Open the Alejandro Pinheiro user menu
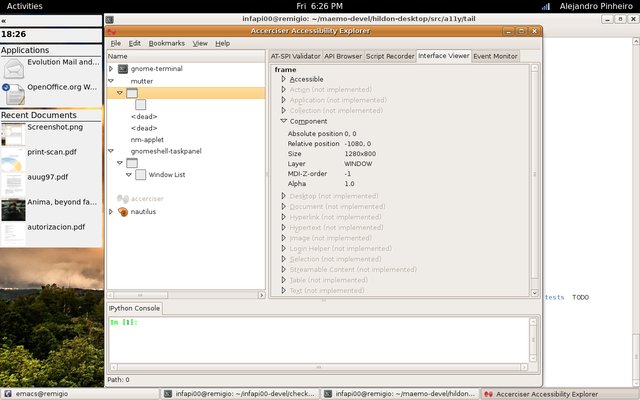Screen dimensions: 640x400 click(596, 6)
